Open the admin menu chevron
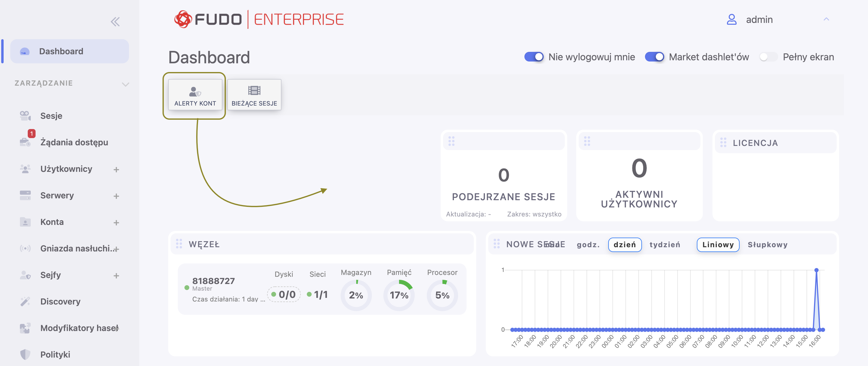The image size is (868, 366). coord(826,20)
